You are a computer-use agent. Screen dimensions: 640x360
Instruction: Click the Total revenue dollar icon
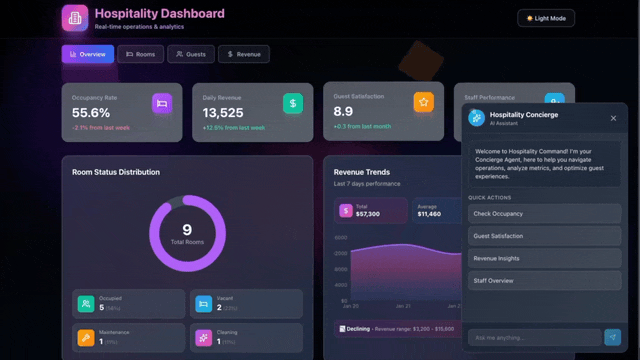point(346,211)
